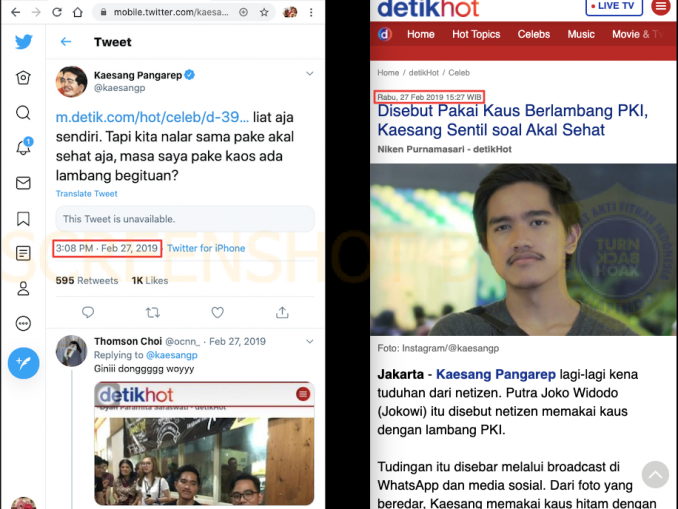Click Twitter for iPhone link
The height and width of the screenshot is (509, 678).
tap(206, 248)
